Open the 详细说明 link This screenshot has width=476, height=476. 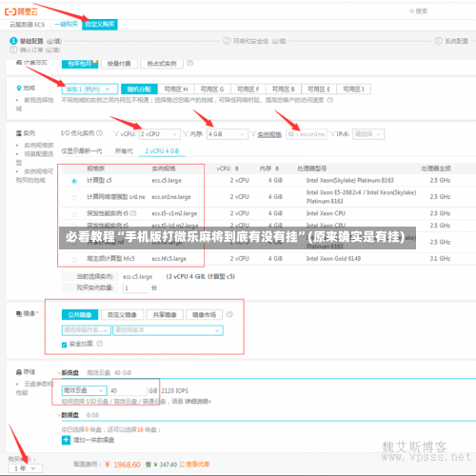[199, 402]
